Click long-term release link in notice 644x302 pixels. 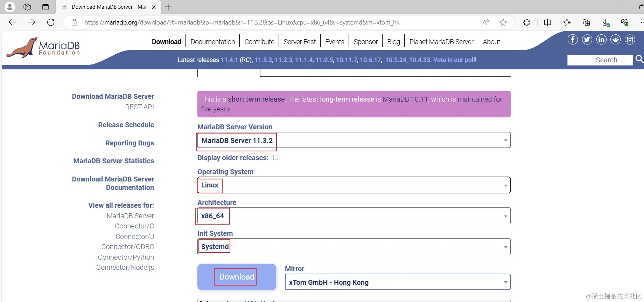(347, 99)
